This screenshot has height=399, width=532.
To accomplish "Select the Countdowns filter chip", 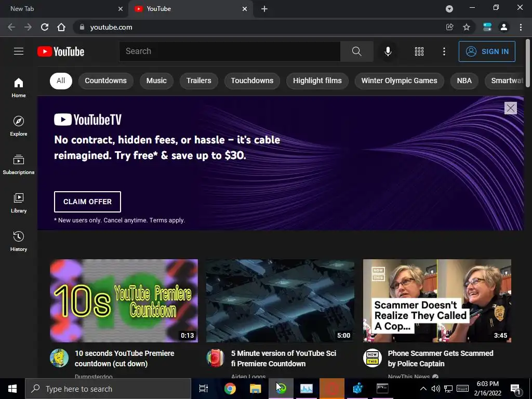I will coord(105,81).
